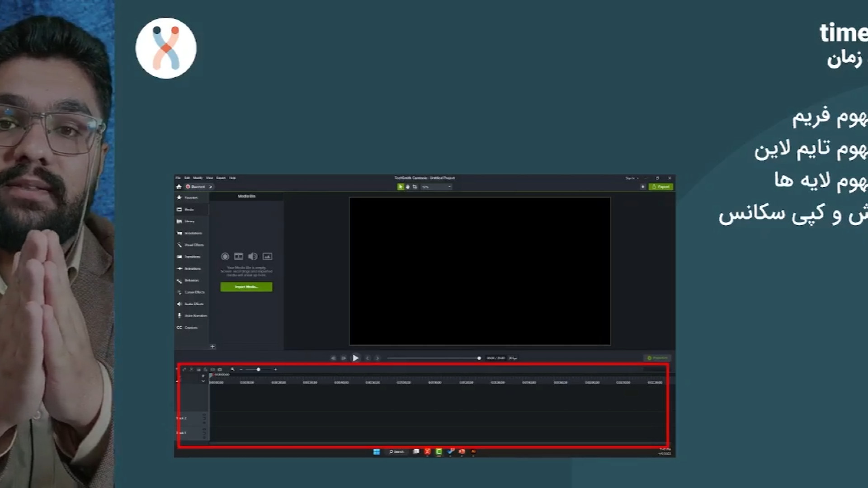
Task: Select the pan hand tool above the canvas
Action: click(408, 187)
